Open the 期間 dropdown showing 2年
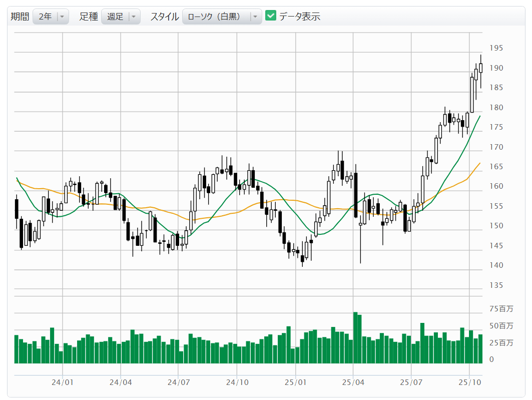Viewport: 532px width, 400px height. [x=51, y=17]
